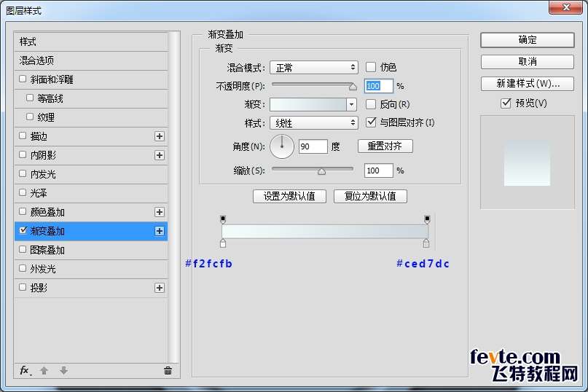Select the 内发光 effect row label

tap(43, 174)
